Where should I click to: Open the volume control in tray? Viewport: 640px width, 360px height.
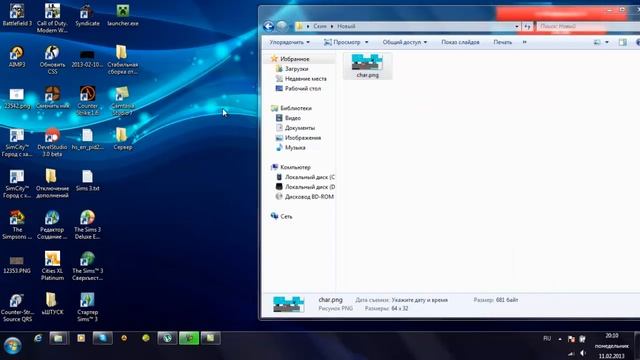[583, 353]
